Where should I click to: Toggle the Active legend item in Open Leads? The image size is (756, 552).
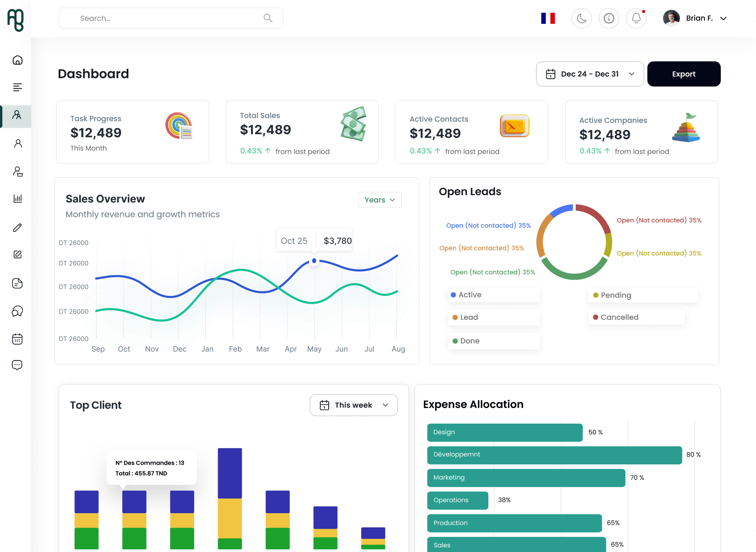493,295
